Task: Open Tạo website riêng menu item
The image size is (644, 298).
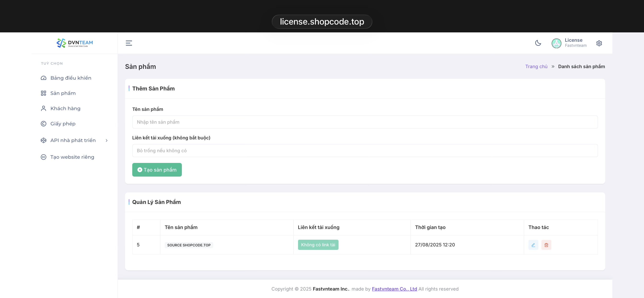Action: click(x=75, y=157)
